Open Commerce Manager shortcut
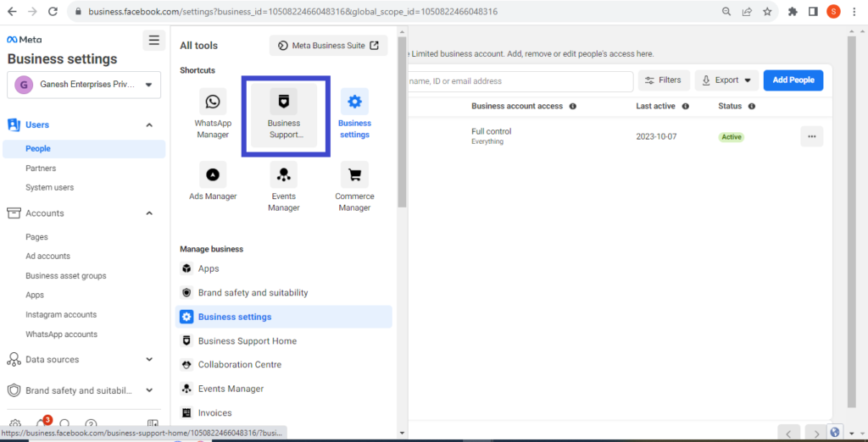Image resolution: width=868 pixels, height=442 pixels. pos(354,187)
